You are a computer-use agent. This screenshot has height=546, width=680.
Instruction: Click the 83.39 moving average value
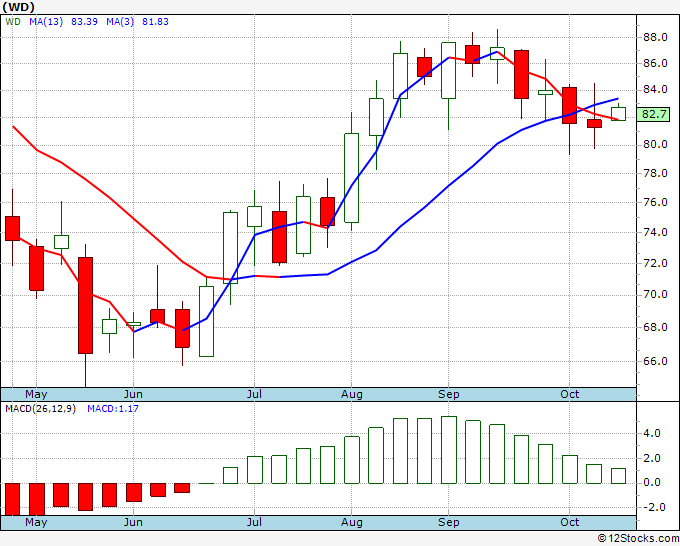[84, 22]
